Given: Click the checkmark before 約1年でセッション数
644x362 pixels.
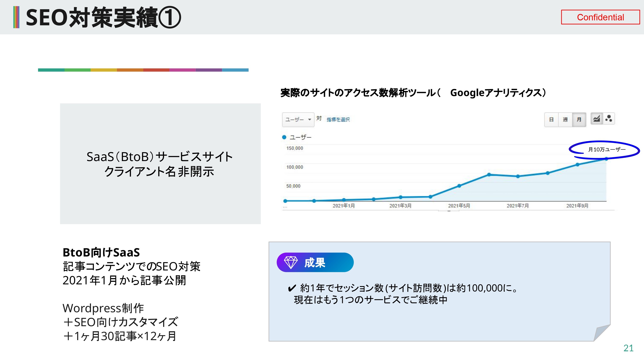Looking at the screenshot, I should coord(292,288).
